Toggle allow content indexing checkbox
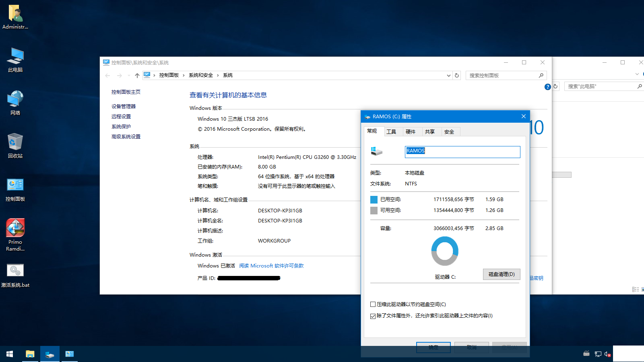Viewport: 644px width, 362px height. click(x=373, y=316)
